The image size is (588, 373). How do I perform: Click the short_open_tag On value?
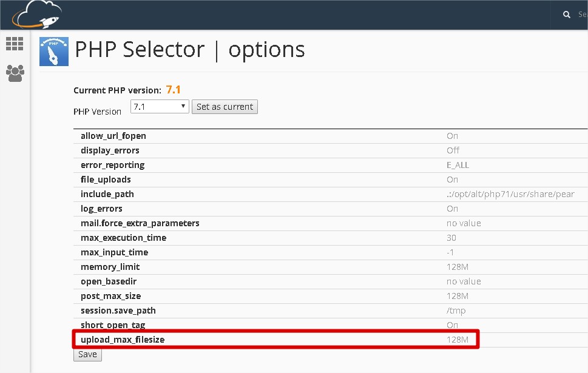452,324
